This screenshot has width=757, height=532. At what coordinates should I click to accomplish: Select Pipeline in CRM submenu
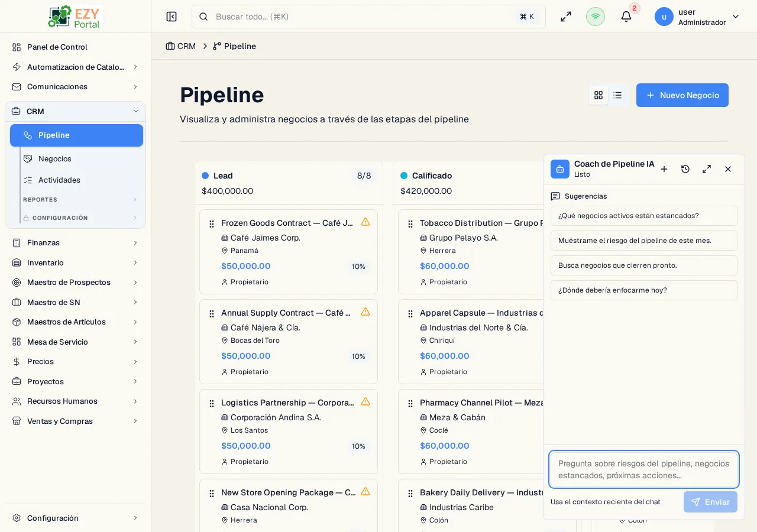coord(76,135)
